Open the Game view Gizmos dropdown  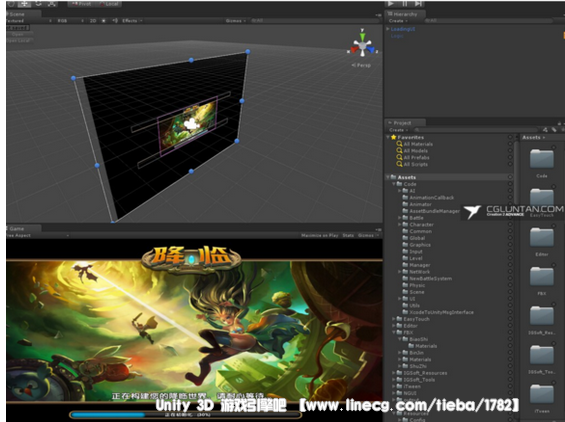click(x=368, y=235)
